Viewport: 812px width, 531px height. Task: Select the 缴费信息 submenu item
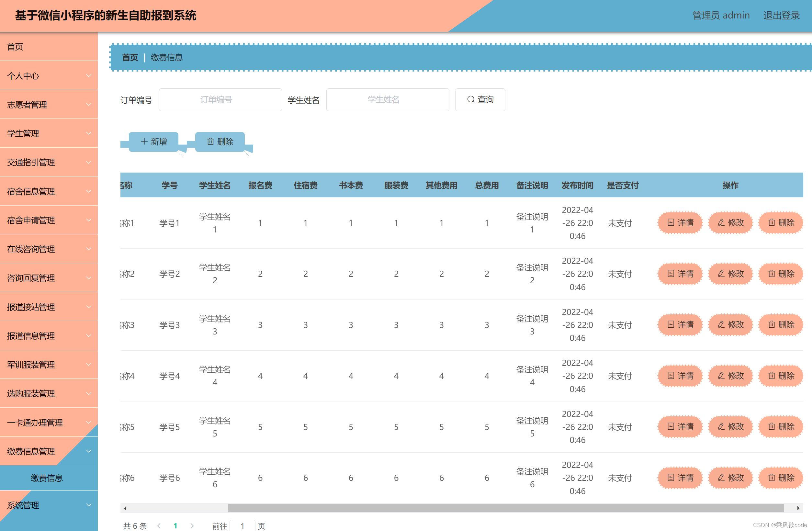pyautogui.click(x=47, y=478)
